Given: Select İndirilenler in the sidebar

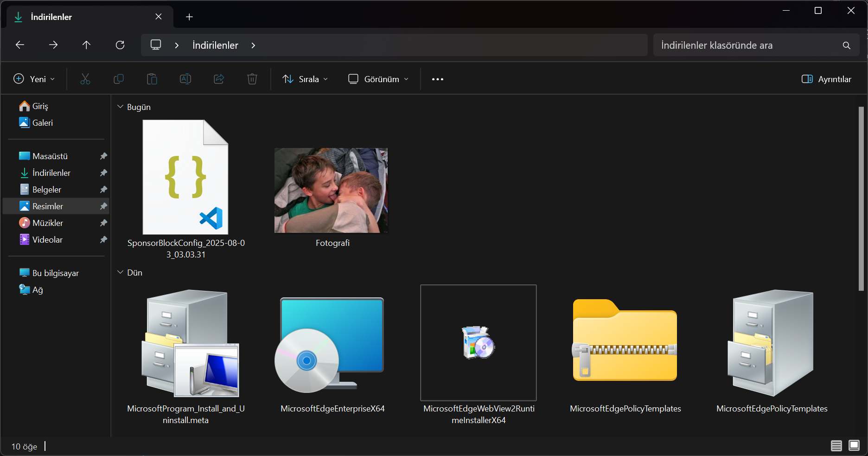Looking at the screenshot, I should click(x=56, y=173).
